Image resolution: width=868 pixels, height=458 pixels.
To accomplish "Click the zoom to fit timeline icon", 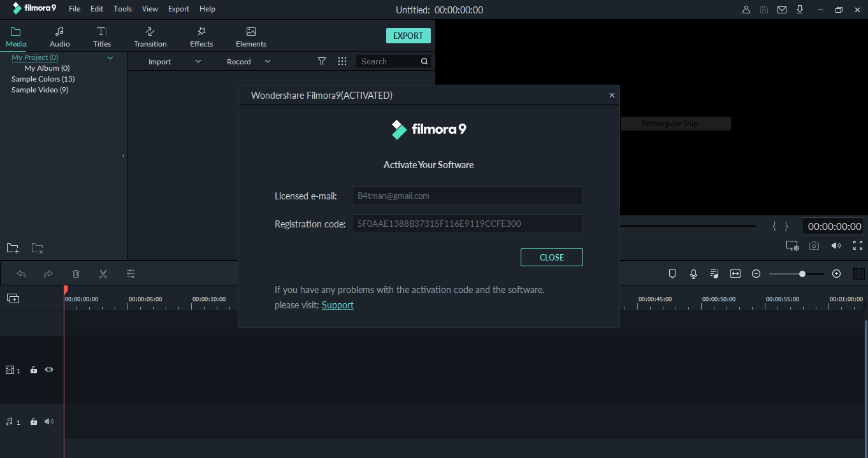I will tap(735, 274).
